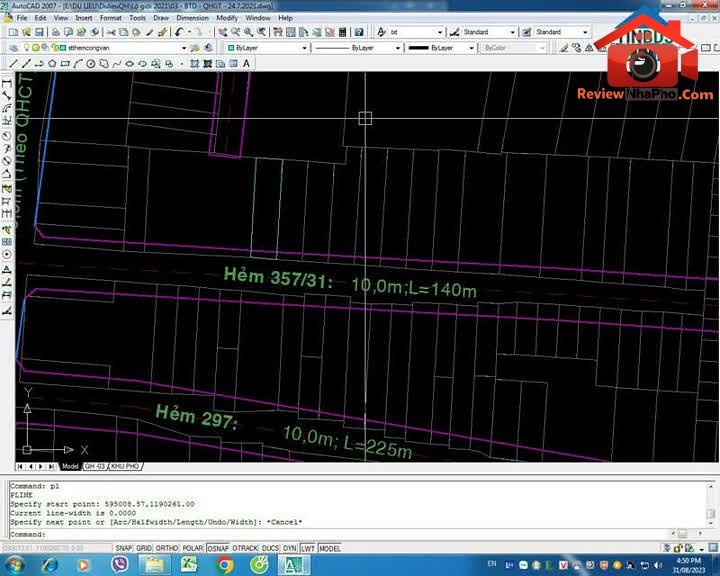Viewport: 720px width, 576px height.
Task: Toggle GRID display in status bar
Action: tap(144, 548)
